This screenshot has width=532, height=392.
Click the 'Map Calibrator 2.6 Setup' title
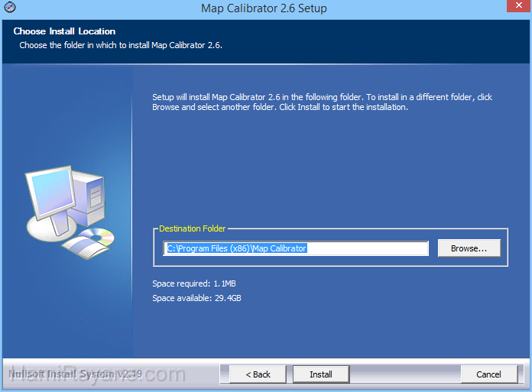pos(264,8)
